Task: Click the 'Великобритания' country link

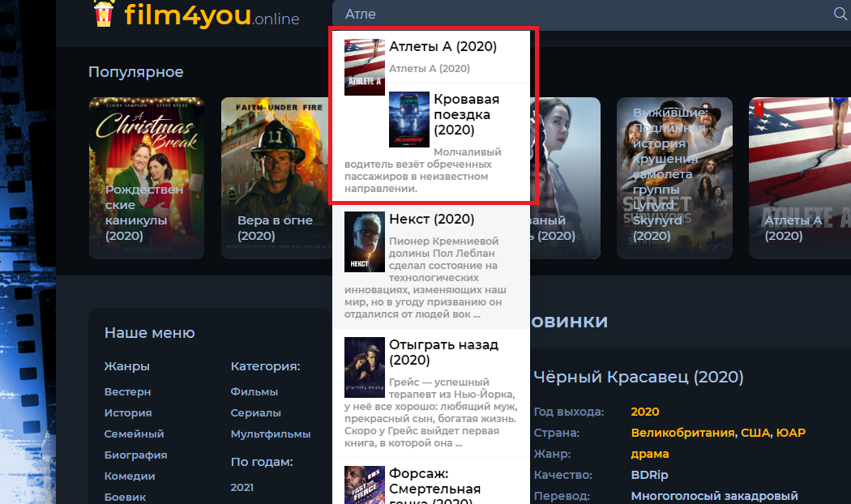Action: (682, 433)
